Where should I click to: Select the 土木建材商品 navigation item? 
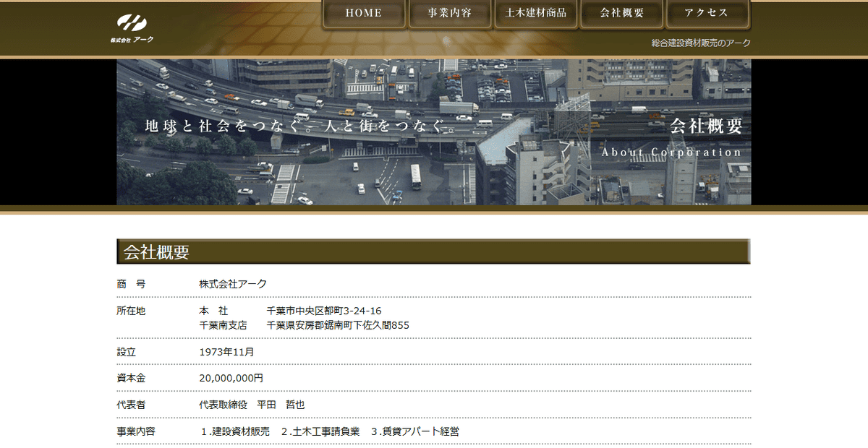coord(535,13)
